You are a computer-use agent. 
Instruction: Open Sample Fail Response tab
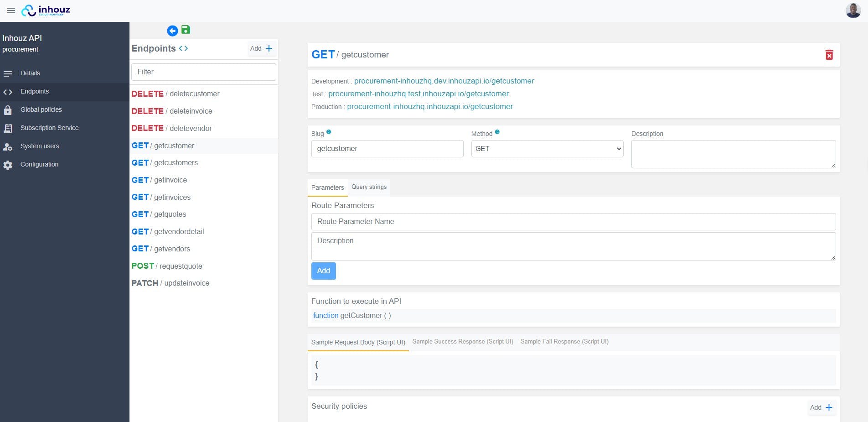pos(564,341)
